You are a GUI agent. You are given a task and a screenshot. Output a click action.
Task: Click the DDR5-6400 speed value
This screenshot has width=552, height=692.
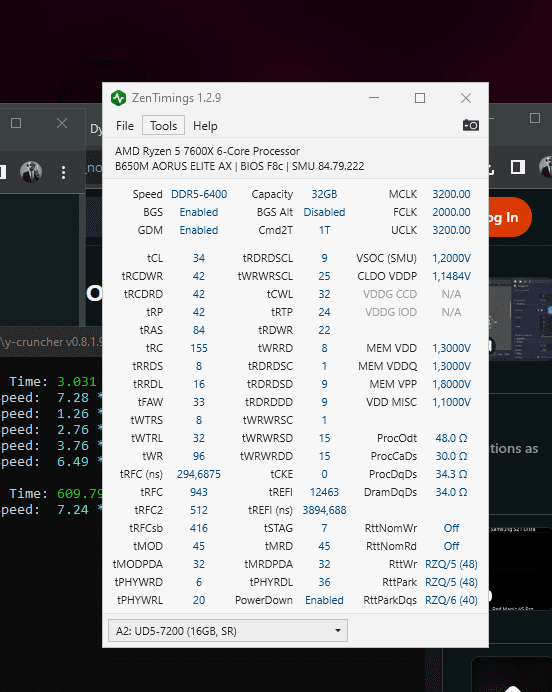pos(199,194)
